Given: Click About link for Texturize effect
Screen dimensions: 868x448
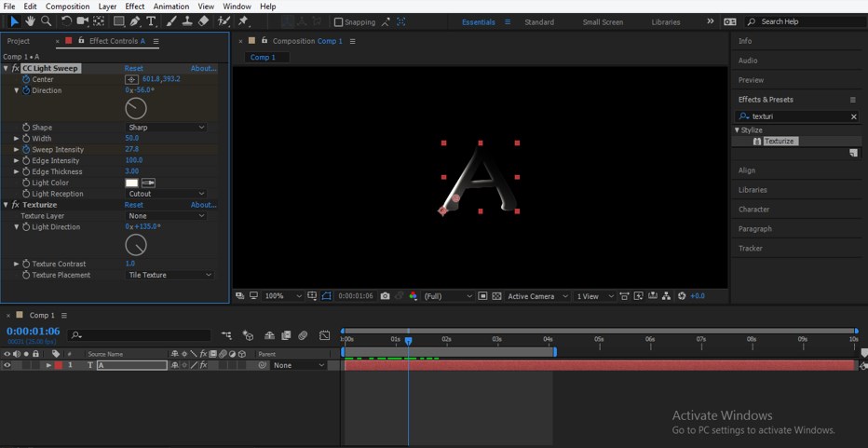Looking at the screenshot, I should [203, 205].
